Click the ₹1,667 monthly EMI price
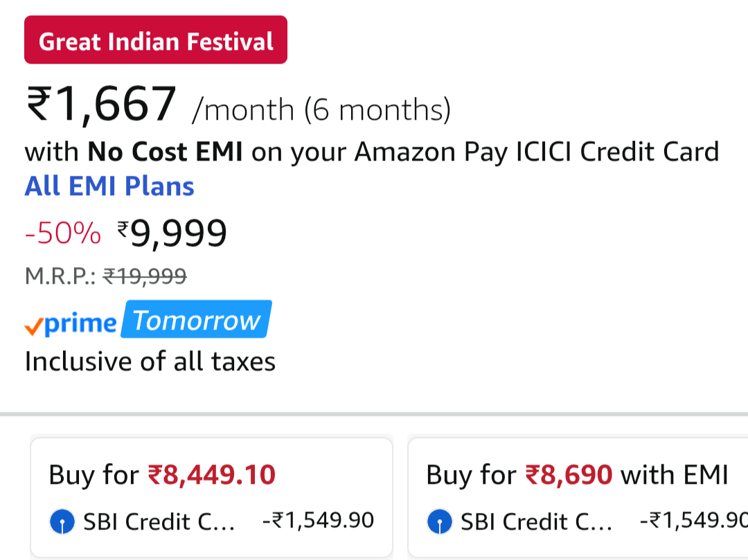 coord(102,104)
